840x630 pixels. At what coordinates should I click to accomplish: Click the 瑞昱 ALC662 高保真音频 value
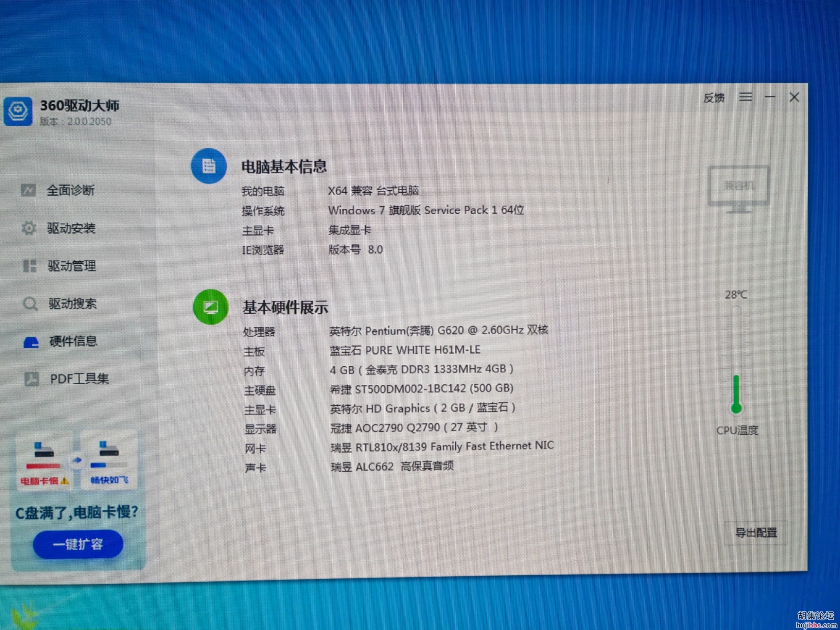[x=392, y=466]
